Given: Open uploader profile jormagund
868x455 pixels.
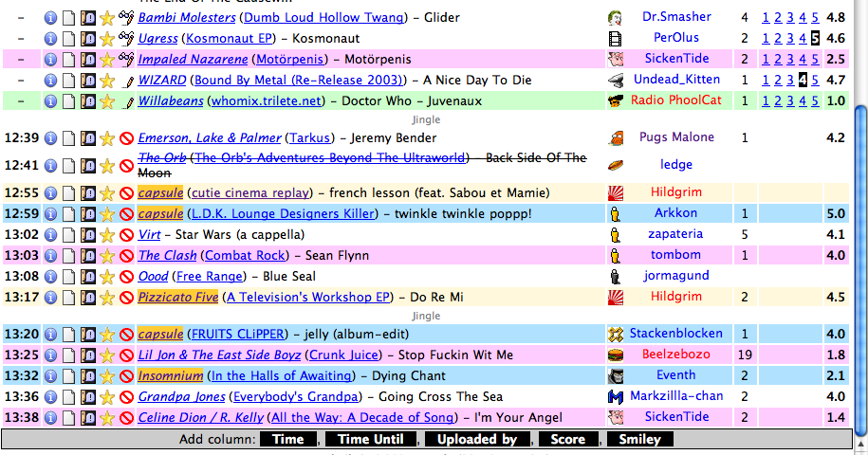Looking at the screenshot, I should click(676, 276).
